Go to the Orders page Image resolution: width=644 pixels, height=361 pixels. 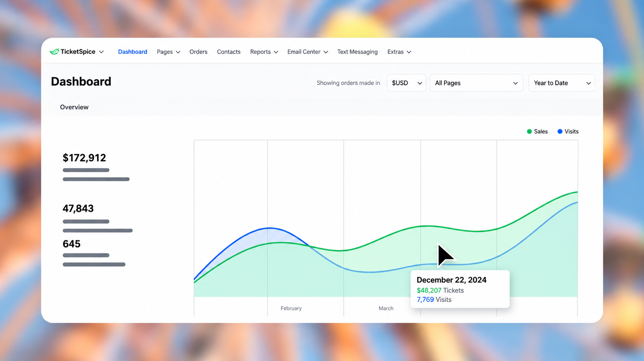tap(198, 52)
